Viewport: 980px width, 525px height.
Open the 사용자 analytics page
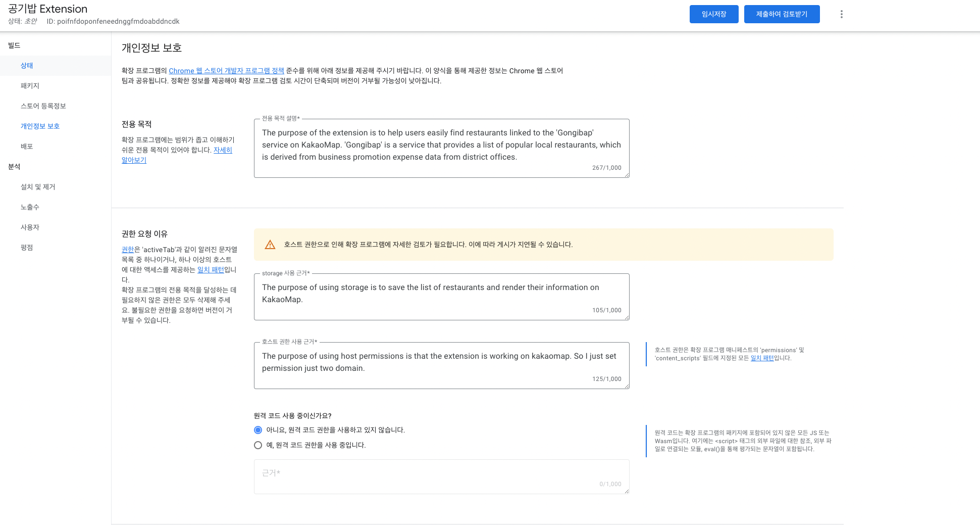[30, 227]
